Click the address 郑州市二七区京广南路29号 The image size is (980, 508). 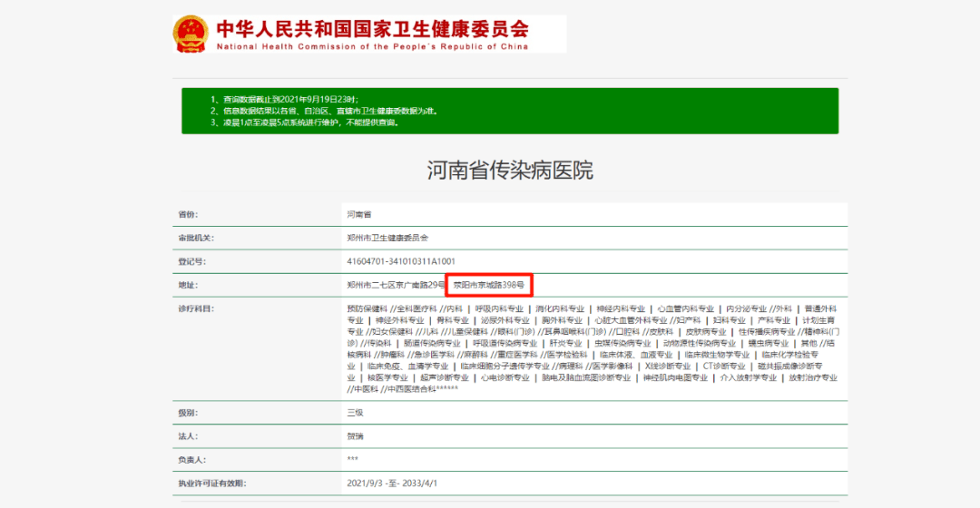tap(397, 285)
